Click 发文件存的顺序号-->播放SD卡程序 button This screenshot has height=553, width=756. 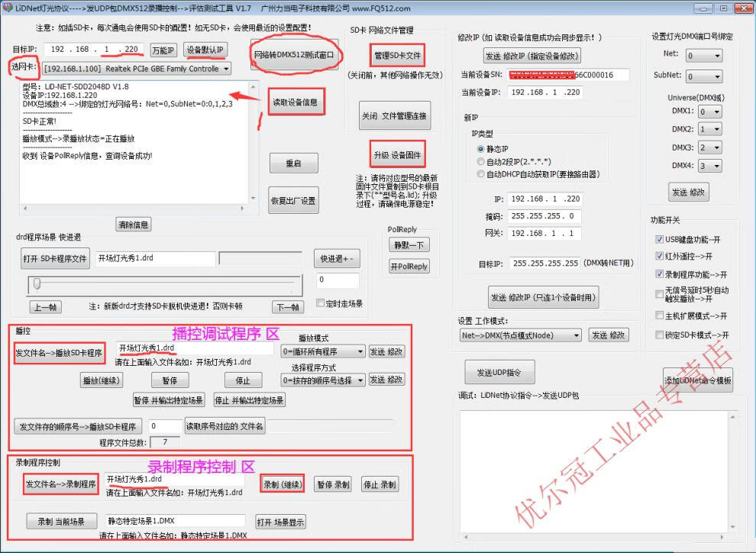pyautogui.click(x=78, y=426)
